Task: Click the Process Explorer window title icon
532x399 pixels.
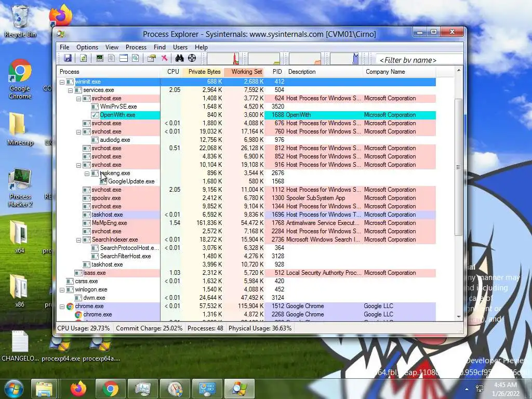Action: [61, 34]
